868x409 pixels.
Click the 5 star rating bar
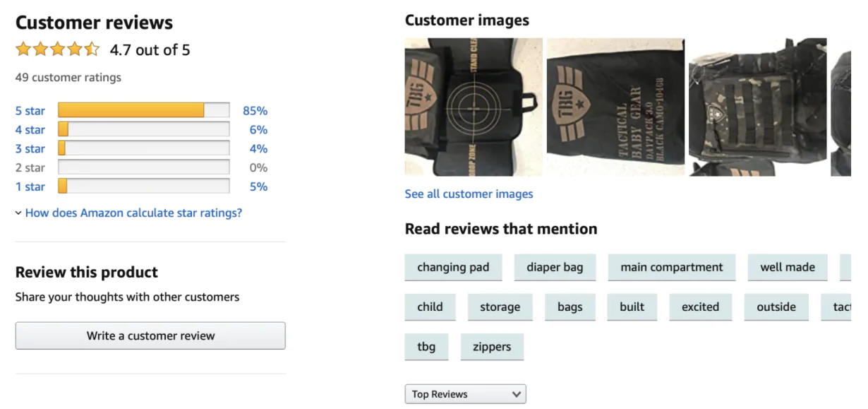point(143,110)
